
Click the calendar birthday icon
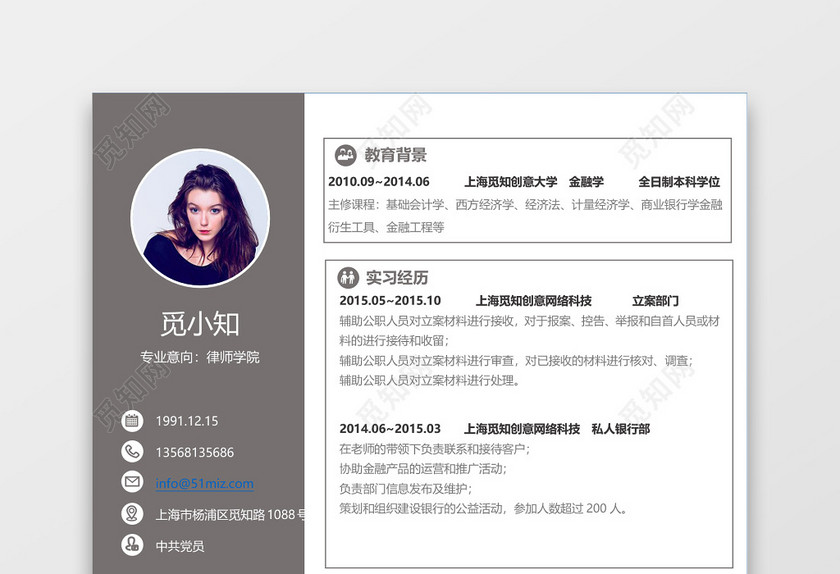pos(132,421)
